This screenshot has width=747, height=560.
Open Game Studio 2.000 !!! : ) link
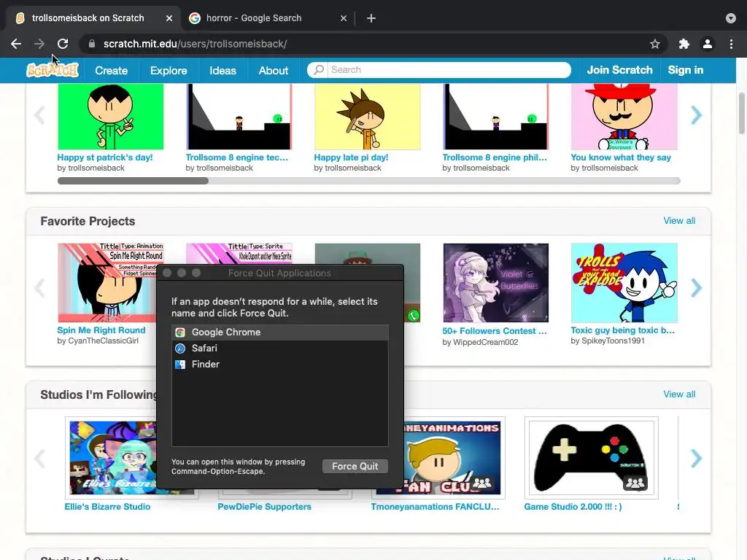click(573, 507)
